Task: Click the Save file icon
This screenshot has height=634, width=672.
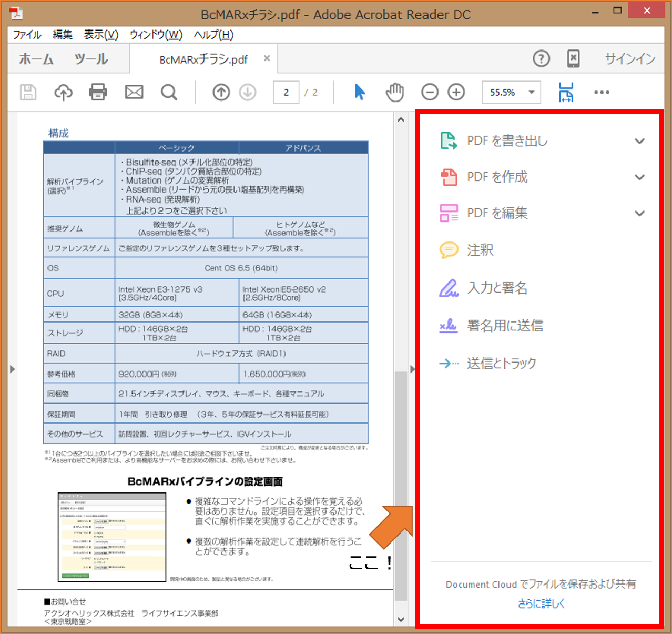Action: click(x=28, y=93)
